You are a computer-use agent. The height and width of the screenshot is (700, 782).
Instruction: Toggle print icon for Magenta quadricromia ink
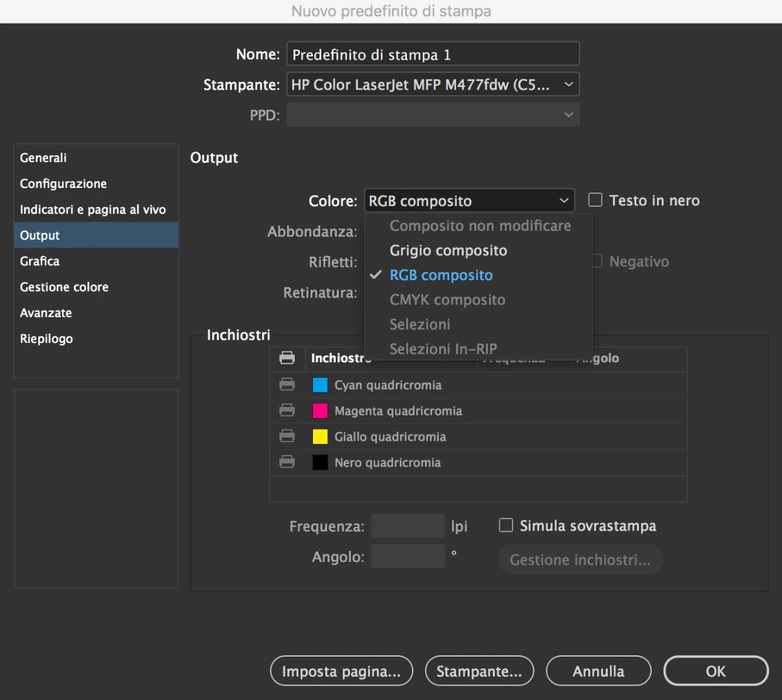tap(287, 410)
